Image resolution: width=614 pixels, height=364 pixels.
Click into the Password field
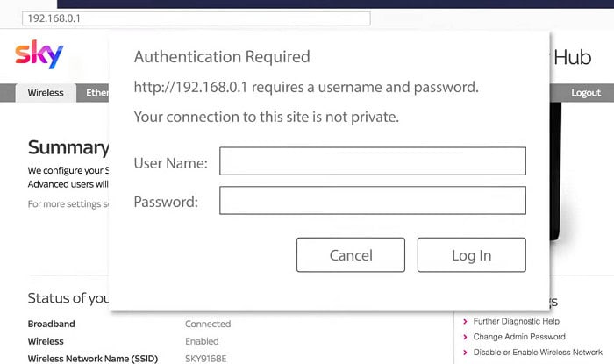click(x=373, y=200)
